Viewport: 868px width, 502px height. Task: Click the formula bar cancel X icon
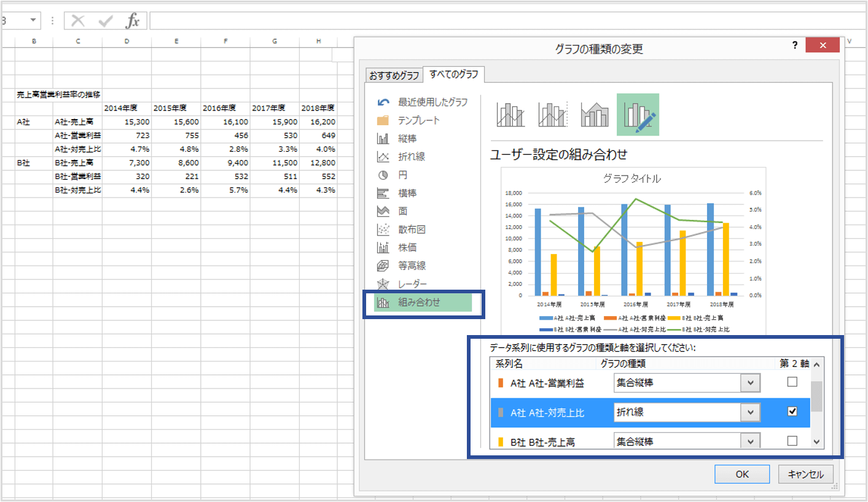click(78, 21)
